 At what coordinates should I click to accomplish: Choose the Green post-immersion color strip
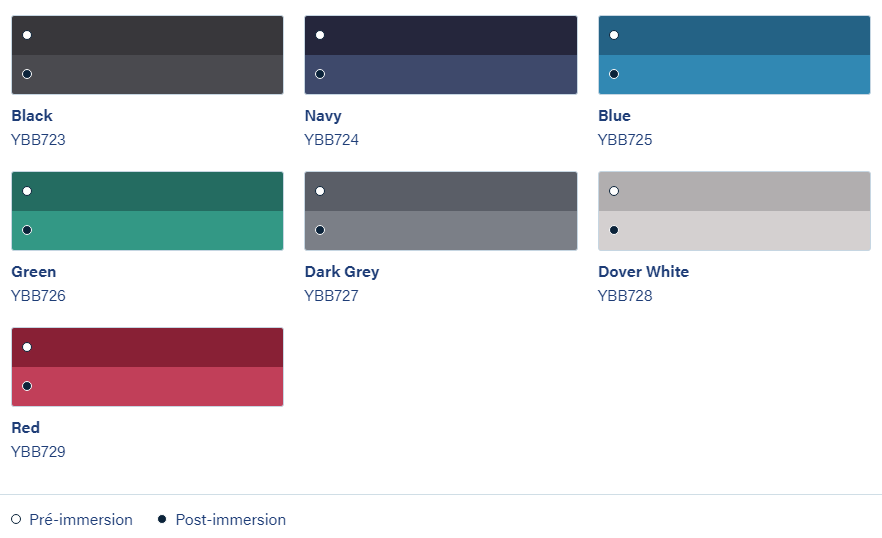tap(147, 230)
